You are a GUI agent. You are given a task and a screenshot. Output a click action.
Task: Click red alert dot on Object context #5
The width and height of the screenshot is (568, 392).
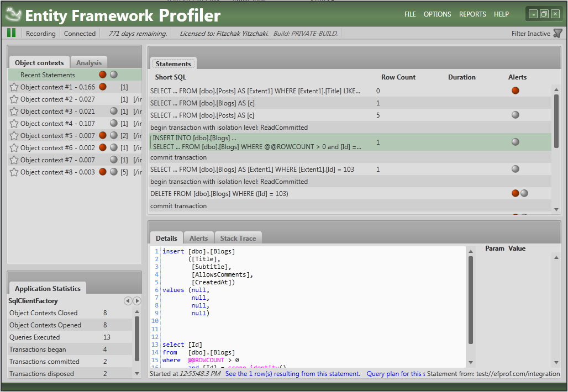click(103, 135)
